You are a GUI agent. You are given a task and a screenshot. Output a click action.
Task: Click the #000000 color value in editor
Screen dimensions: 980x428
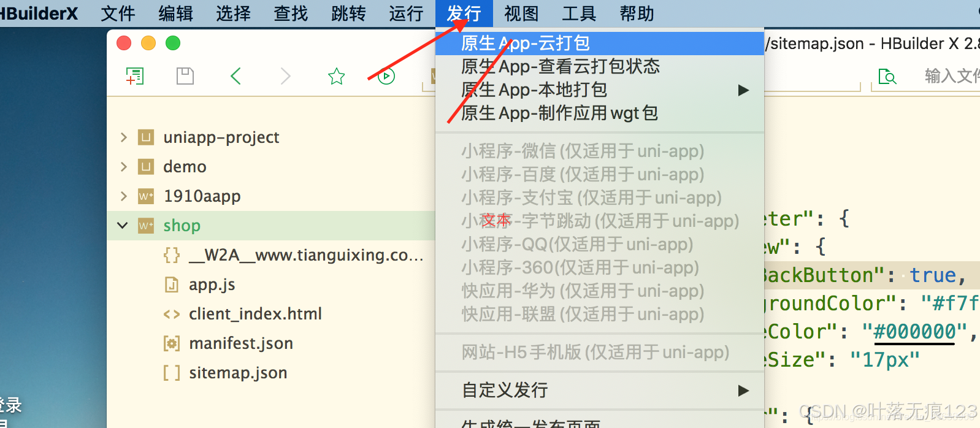[914, 332]
